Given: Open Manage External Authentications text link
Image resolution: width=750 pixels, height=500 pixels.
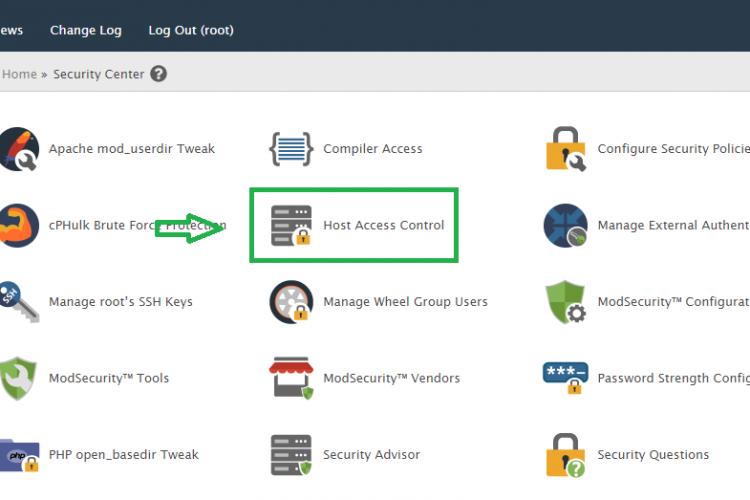Looking at the screenshot, I should coord(673,225).
